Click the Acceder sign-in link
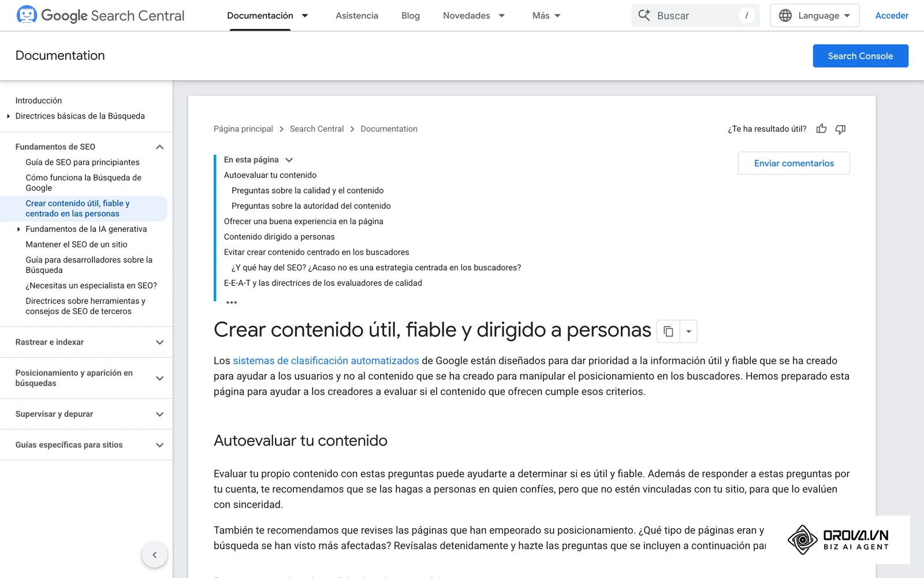 pyautogui.click(x=892, y=16)
